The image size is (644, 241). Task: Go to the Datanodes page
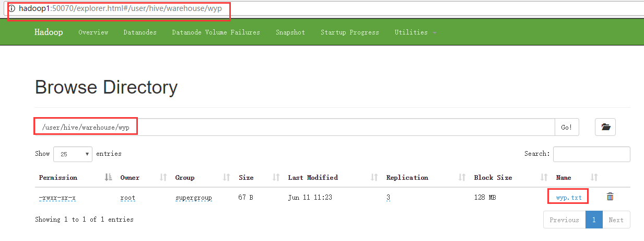140,32
